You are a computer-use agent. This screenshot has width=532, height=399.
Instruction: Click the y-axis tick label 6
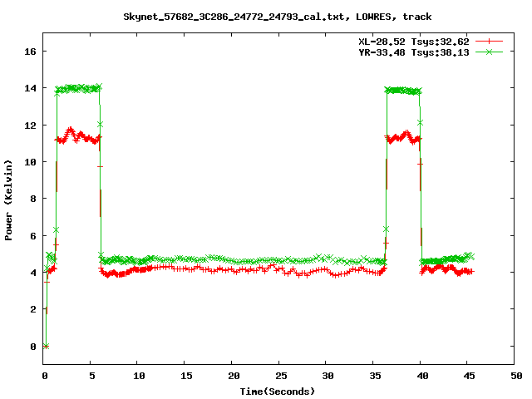(x=33, y=236)
